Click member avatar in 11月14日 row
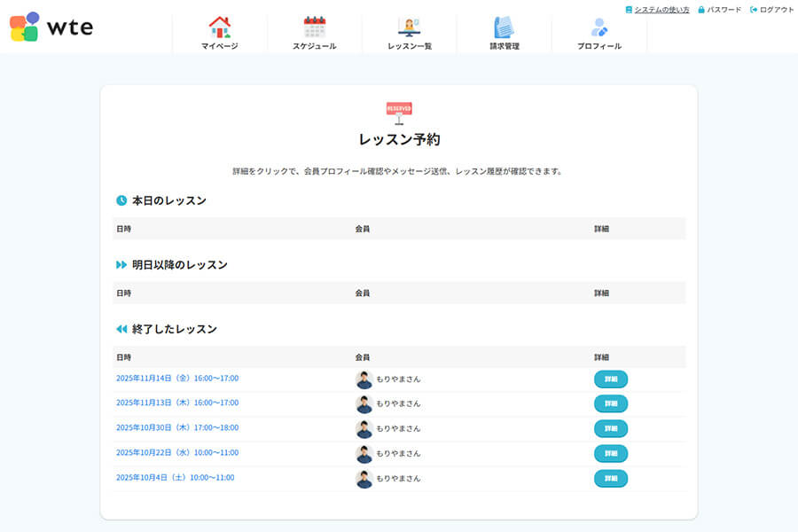The height and width of the screenshot is (532, 798). point(364,379)
